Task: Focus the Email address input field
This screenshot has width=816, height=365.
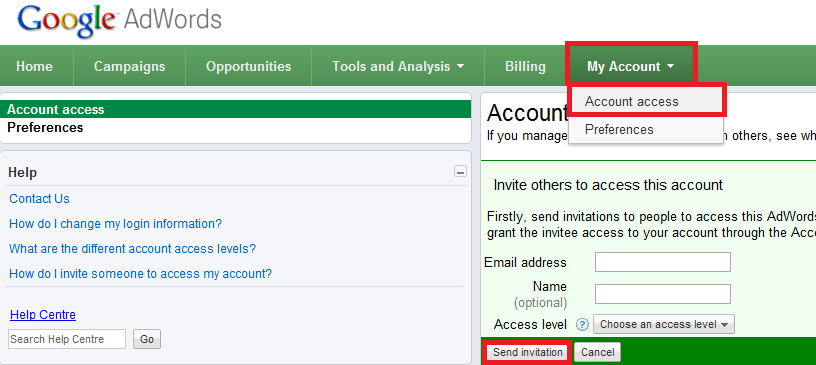Action: click(x=662, y=262)
